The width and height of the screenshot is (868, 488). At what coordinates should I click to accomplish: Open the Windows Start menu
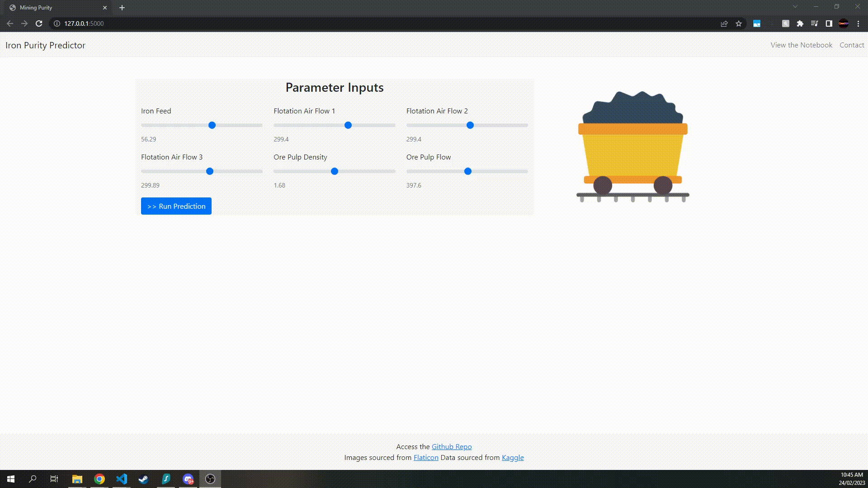11,479
